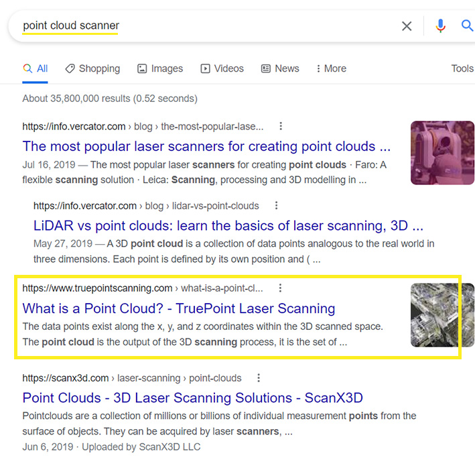Open options dots for TruePoint result

pyautogui.click(x=280, y=288)
